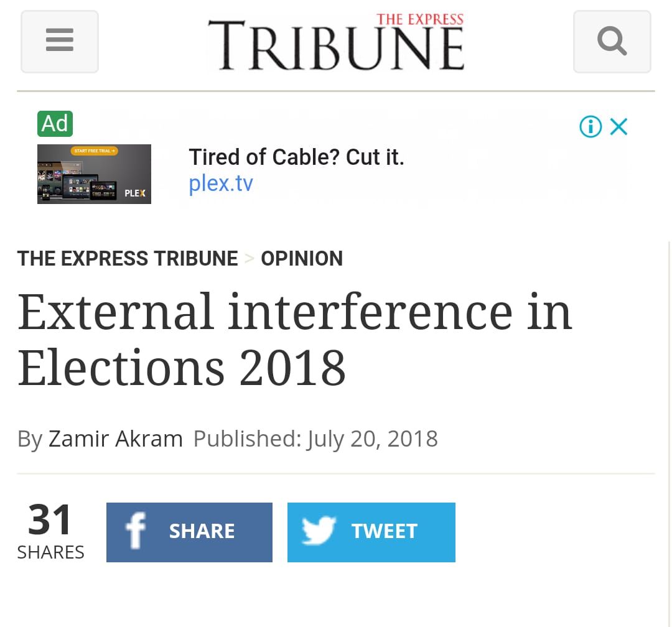Click the Twitter bird icon

coord(319,531)
